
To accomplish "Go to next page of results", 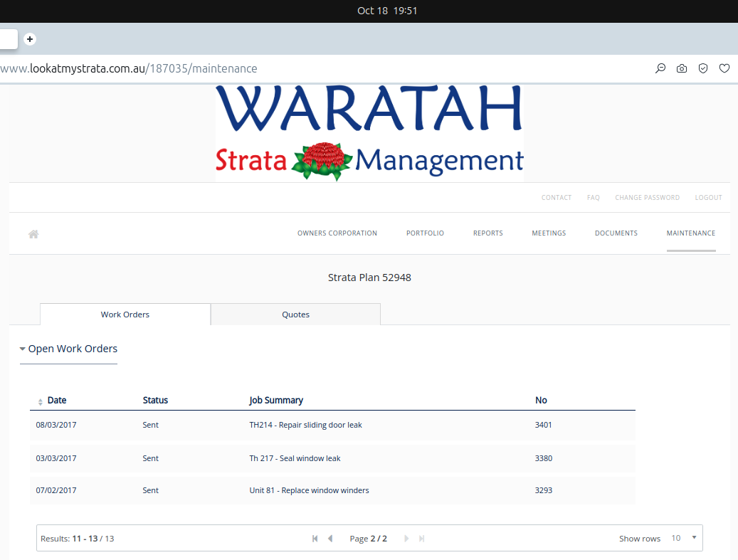I will 406,539.
